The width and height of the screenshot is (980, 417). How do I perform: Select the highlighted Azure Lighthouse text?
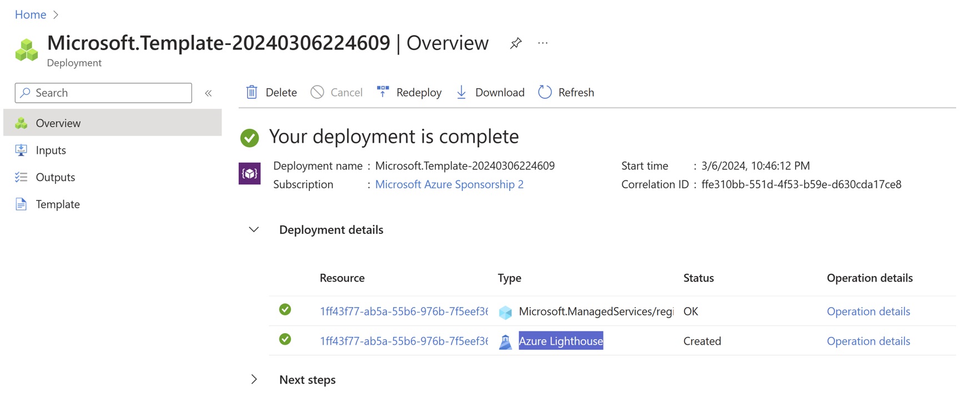click(x=561, y=341)
